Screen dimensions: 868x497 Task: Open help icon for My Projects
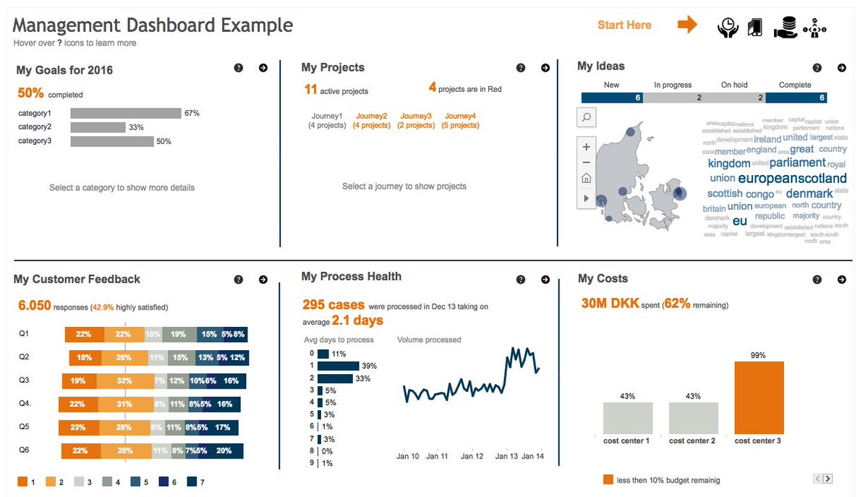[x=521, y=68]
